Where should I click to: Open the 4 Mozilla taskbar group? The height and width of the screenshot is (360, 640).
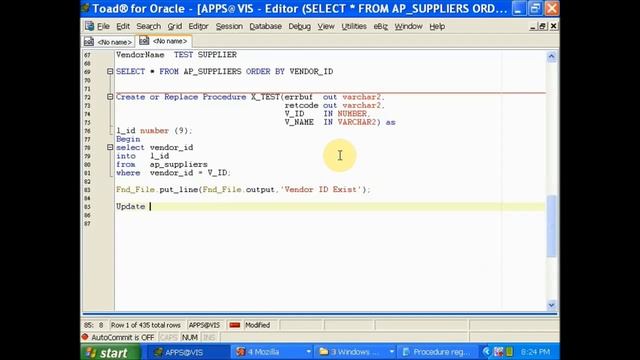click(273, 352)
